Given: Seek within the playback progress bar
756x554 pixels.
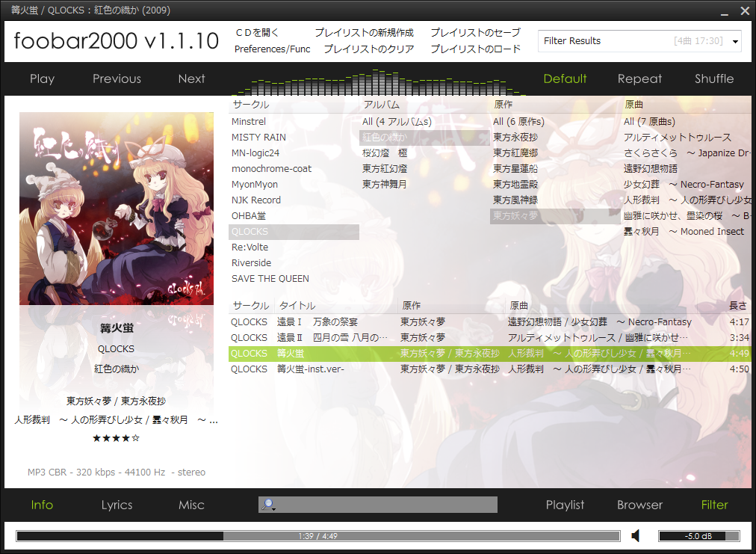Looking at the screenshot, I should point(317,535).
